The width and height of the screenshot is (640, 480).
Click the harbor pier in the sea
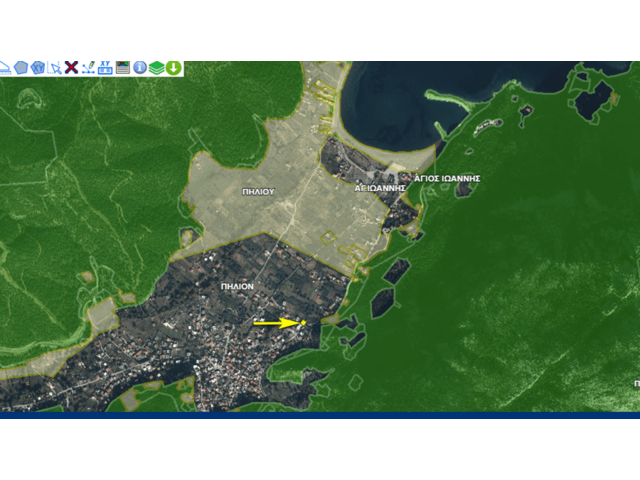pyautogui.click(x=450, y=100)
